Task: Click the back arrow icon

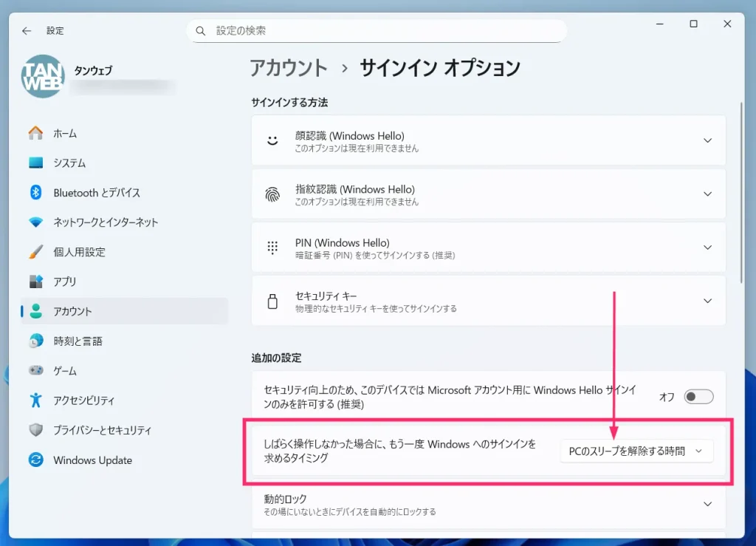Action: (27, 31)
